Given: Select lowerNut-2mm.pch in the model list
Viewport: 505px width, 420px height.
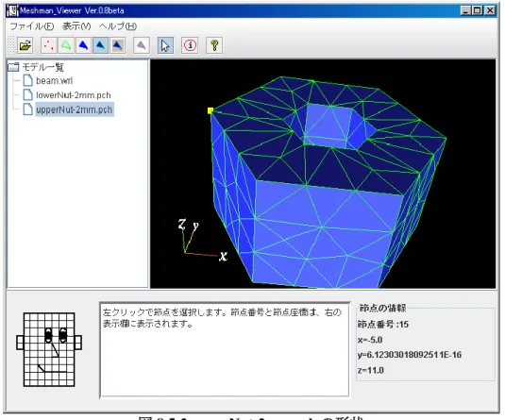Looking at the screenshot, I should coord(74,95).
